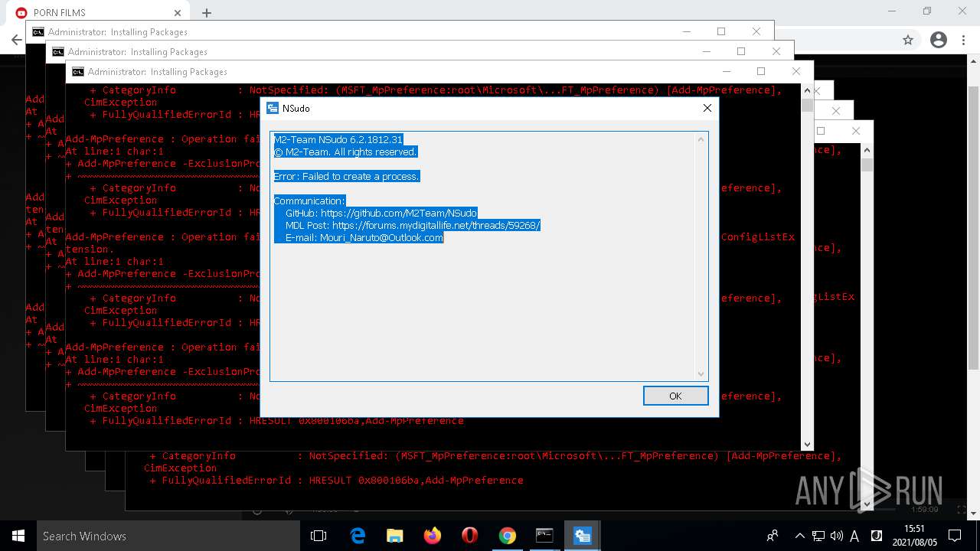Open the People icon in the system tray
This screenshot has width=980, height=551.
point(773,536)
